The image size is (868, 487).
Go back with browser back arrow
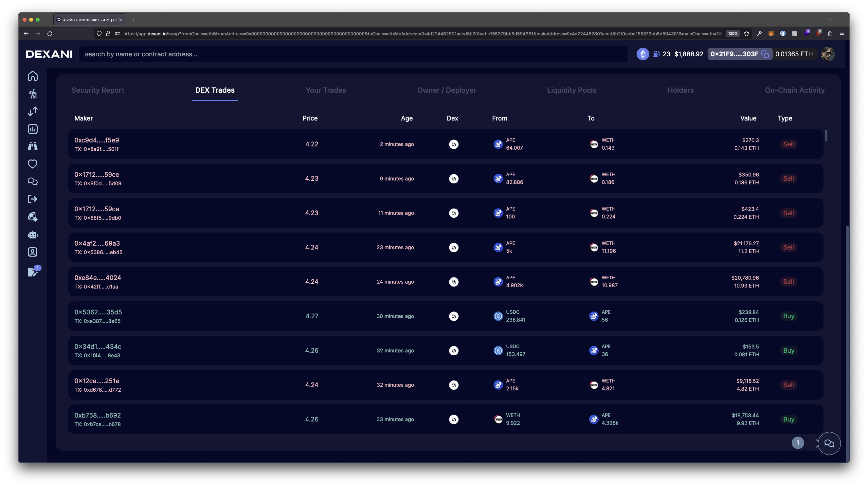coord(26,33)
